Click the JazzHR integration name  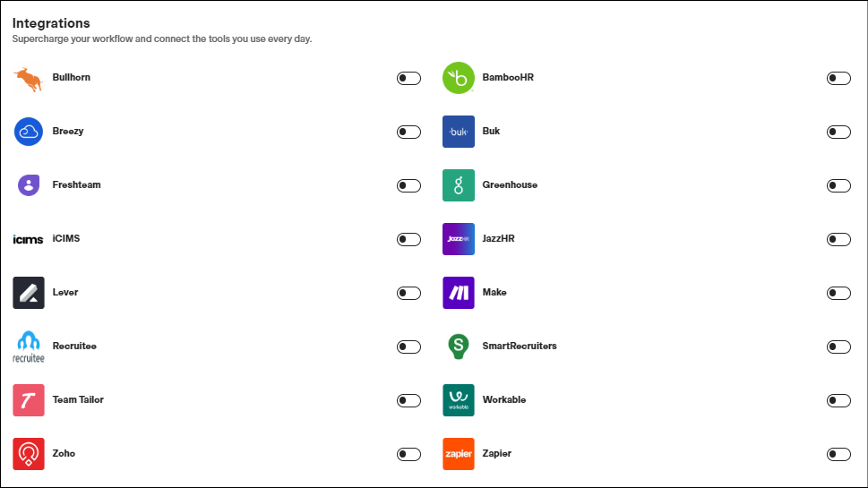coord(498,238)
